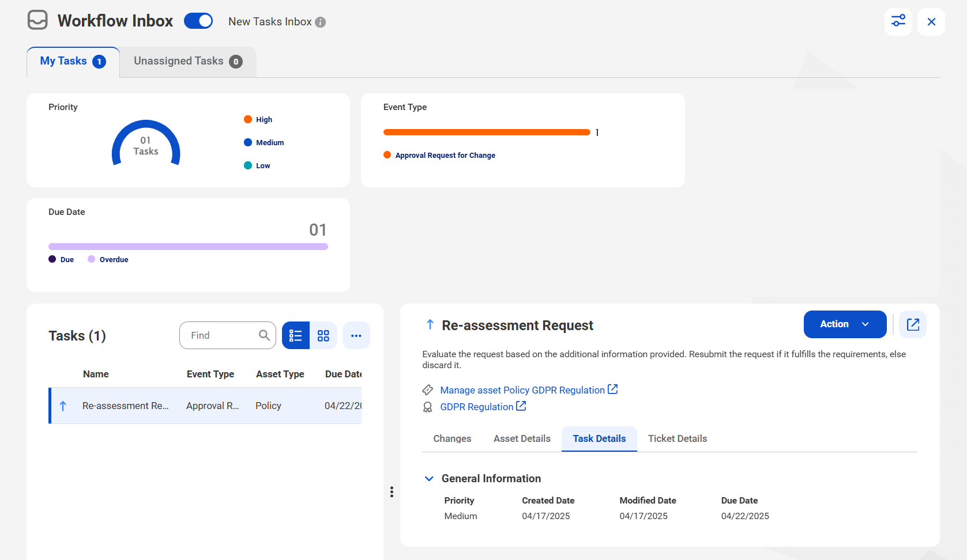This screenshot has width=967, height=560.
Task: Click the My Tasks count badge
Action: 99,62
